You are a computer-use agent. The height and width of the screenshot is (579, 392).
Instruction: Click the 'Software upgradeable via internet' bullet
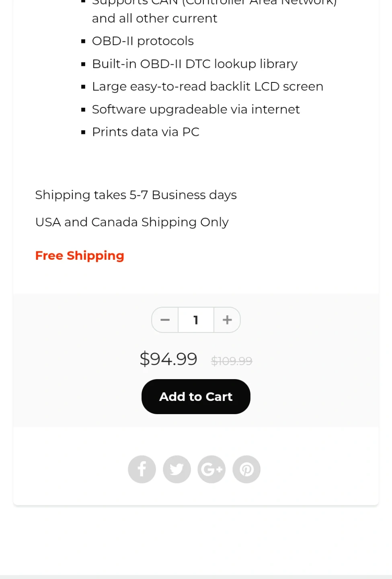pos(196,109)
